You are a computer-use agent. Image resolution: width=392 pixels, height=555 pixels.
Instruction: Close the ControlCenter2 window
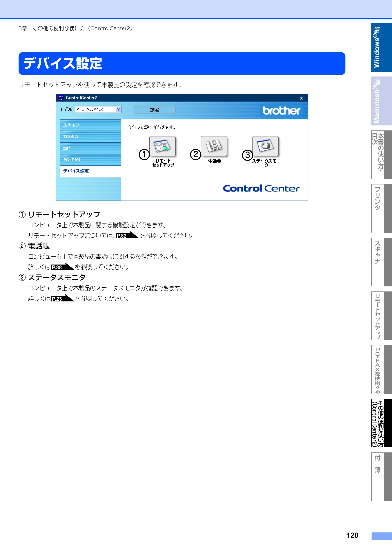coord(301,98)
